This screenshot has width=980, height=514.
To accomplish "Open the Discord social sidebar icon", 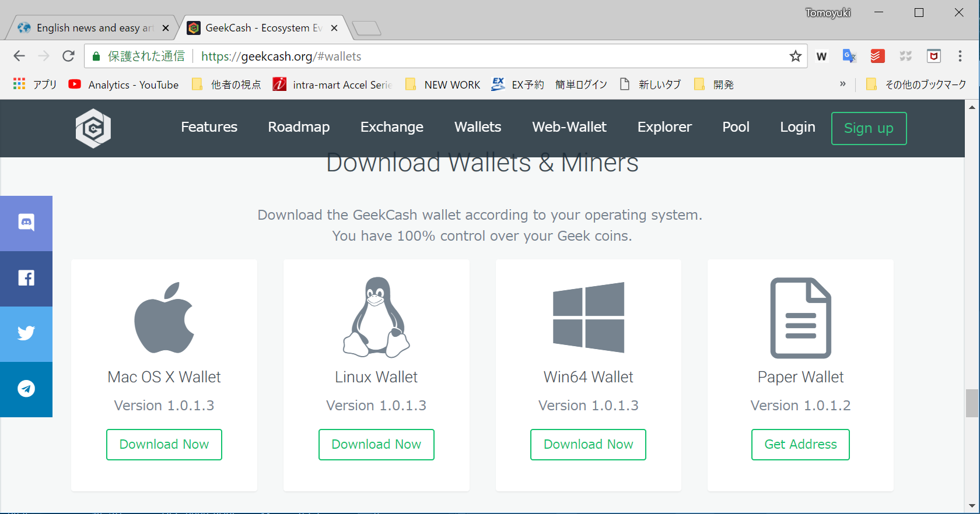I will point(26,223).
